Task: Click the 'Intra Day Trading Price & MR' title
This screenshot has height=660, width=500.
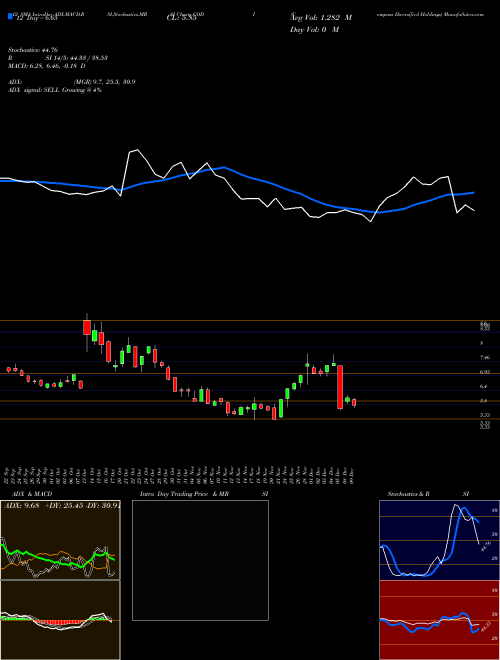Action: (x=184, y=494)
